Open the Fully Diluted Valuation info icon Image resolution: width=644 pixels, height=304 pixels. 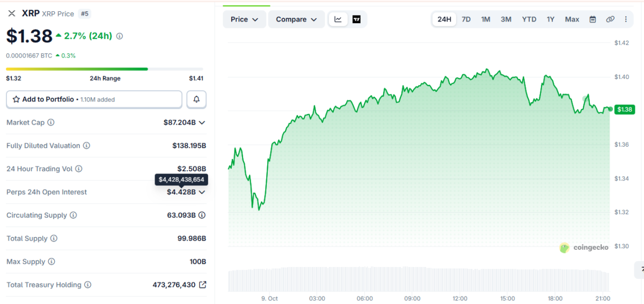point(86,146)
